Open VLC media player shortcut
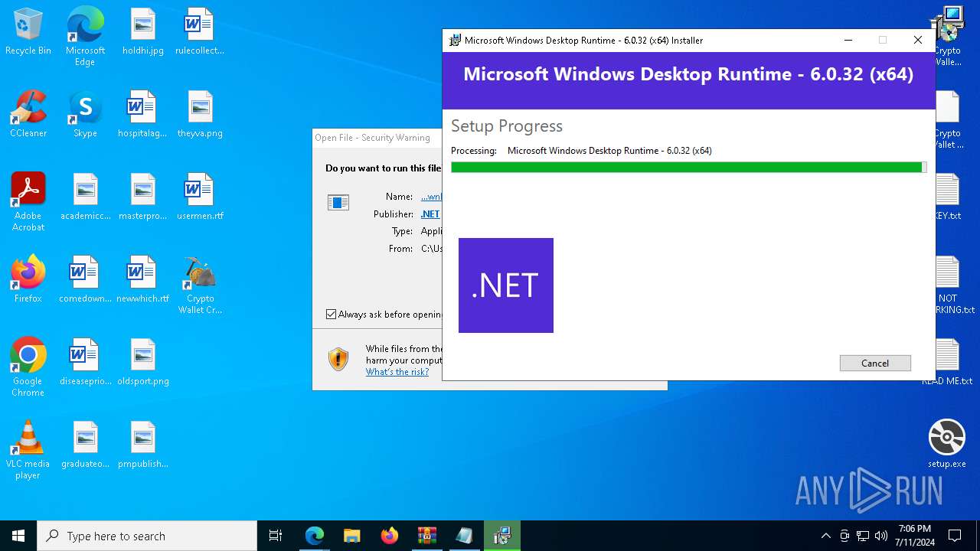The width and height of the screenshot is (980, 551). tap(28, 450)
